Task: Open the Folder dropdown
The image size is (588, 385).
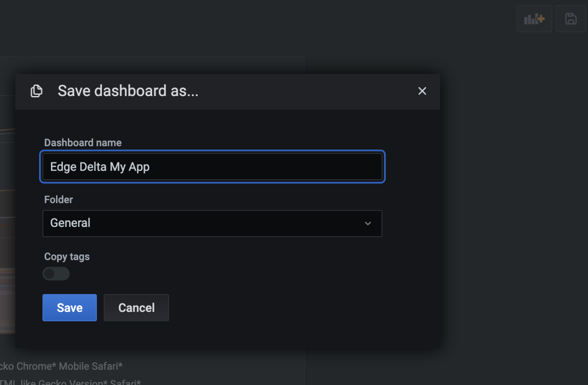Action: pyautogui.click(x=212, y=223)
